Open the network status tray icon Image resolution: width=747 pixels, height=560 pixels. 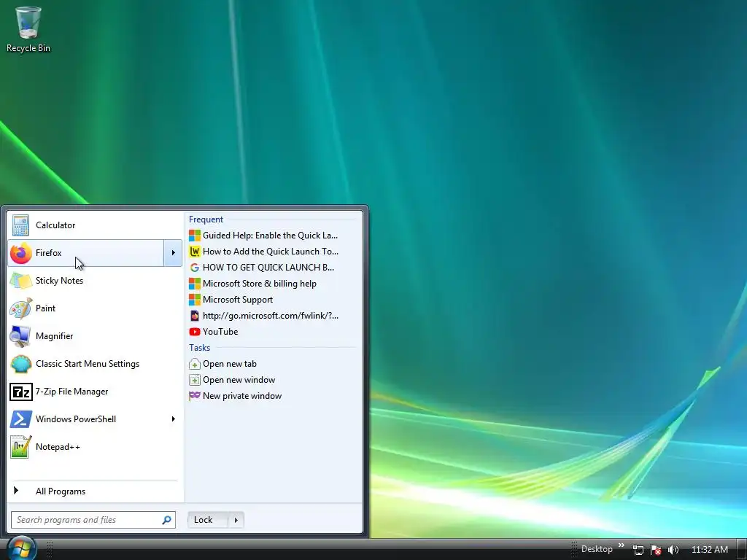coord(638,550)
